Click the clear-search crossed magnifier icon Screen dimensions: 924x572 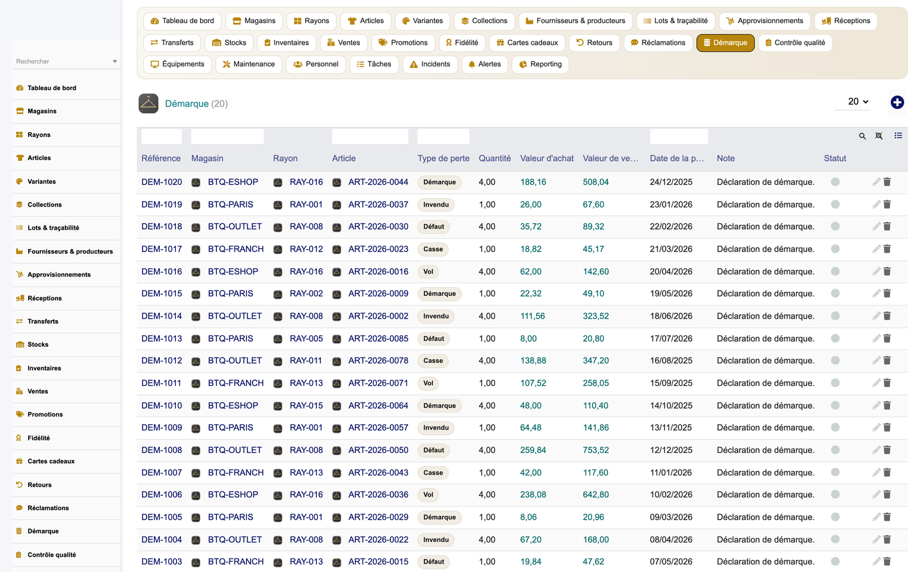point(879,136)
